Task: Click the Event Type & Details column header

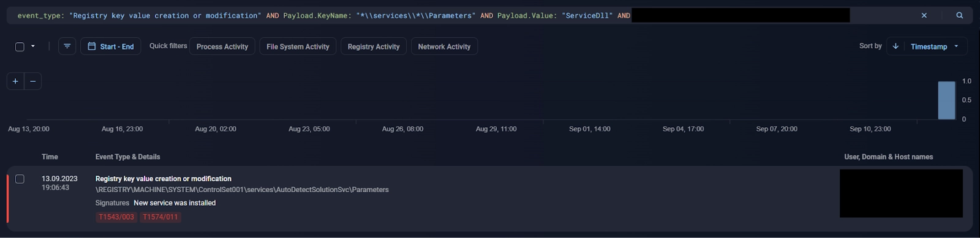Action: 127,157
